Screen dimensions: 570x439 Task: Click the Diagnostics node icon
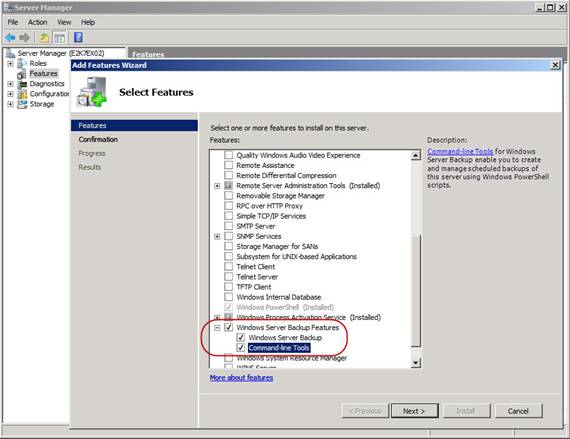pos(22,84)
